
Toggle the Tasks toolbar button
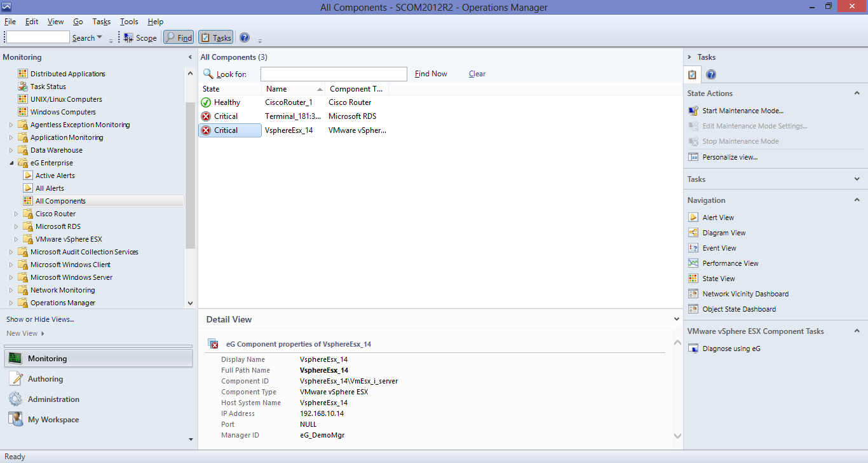tap(215, 38)
